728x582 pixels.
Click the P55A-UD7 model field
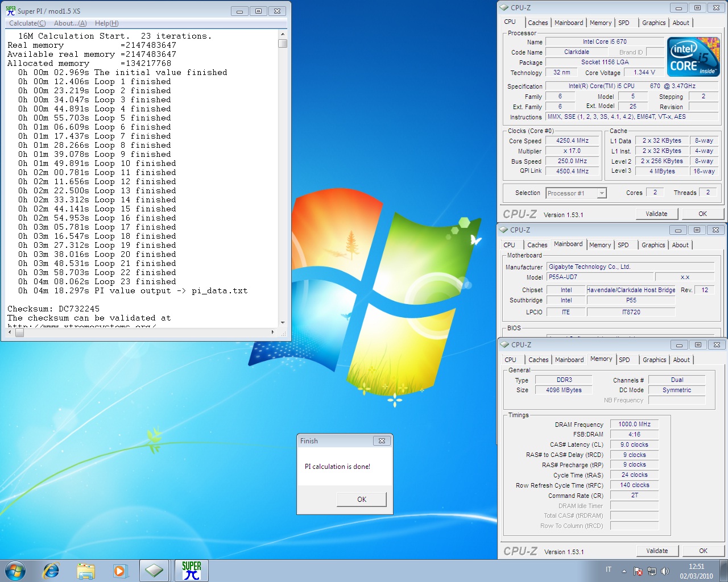coord(599,277)
